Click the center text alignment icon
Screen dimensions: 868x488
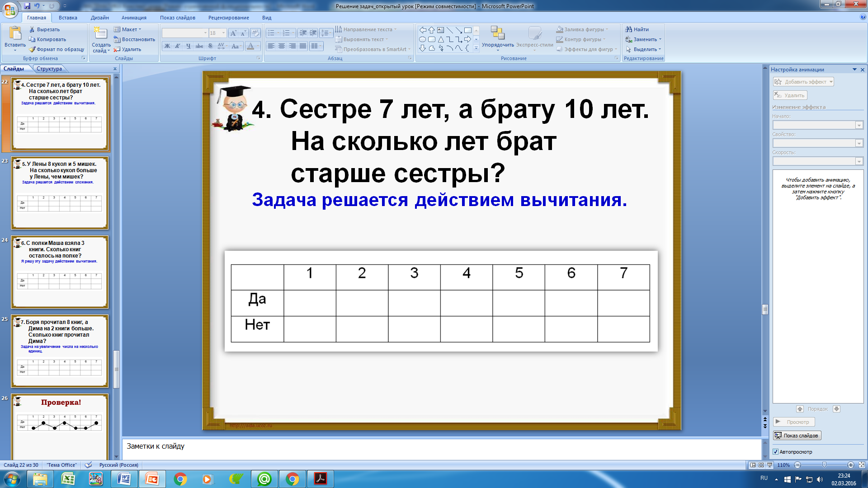coord(282,46)
